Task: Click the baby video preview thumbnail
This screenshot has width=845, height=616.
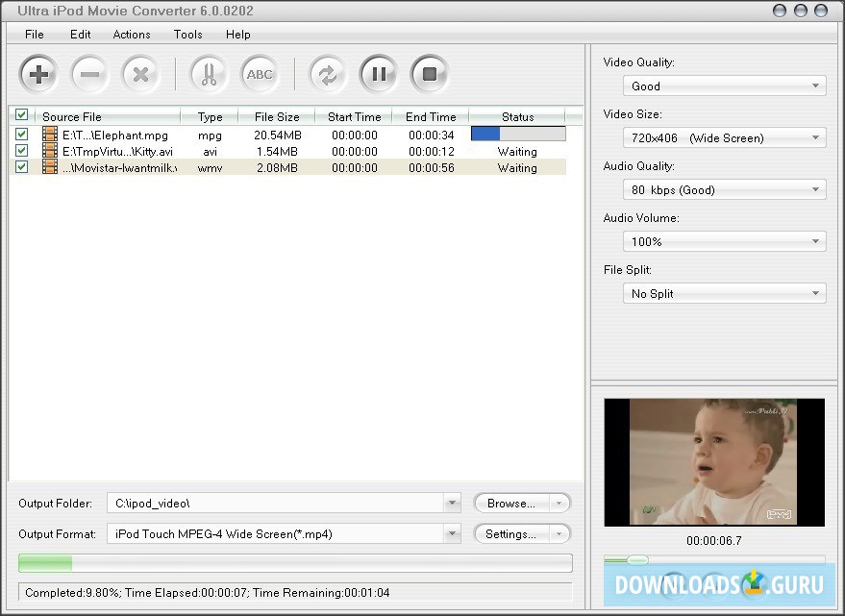Action: click(714, 462)
